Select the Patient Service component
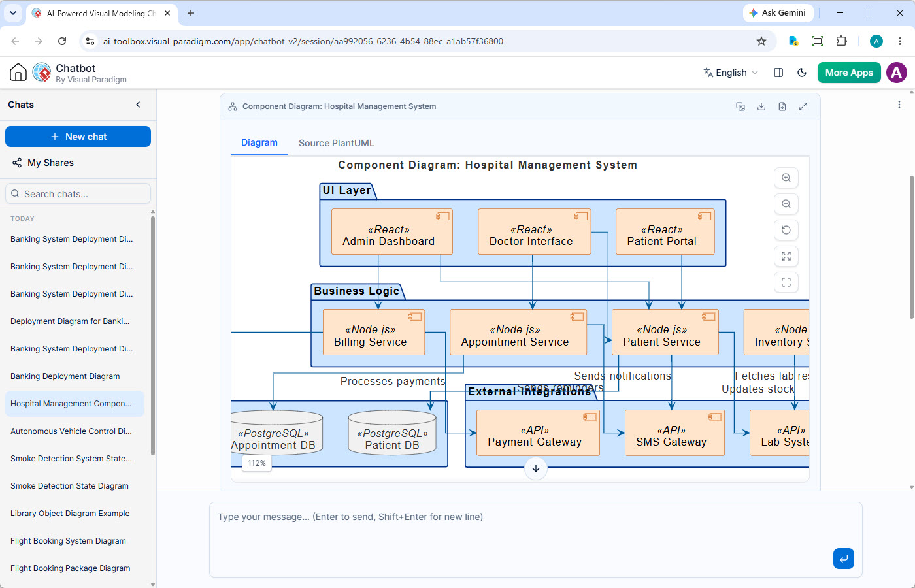This screenshot has height=588, width=915. 665,333
